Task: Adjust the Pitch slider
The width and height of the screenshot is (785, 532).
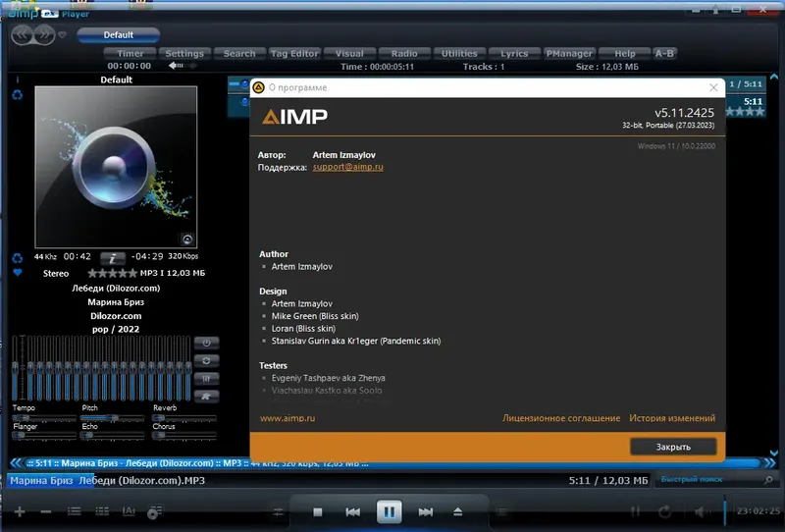Action: click(113, 418)
